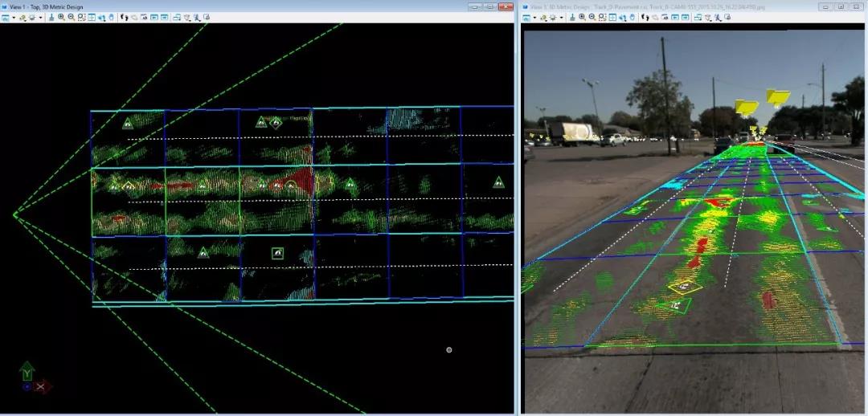
Task: Select Window Area tool in View 1
Action: tap(81, 17)
